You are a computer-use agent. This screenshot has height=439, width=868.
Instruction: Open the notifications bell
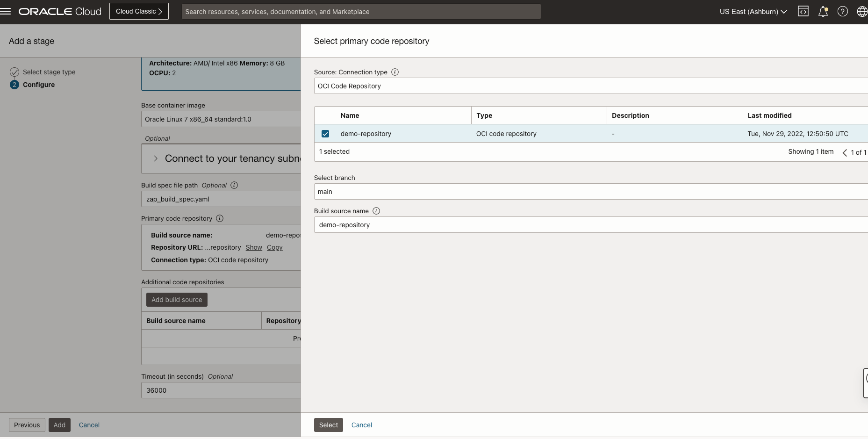(x=823, y=12)
